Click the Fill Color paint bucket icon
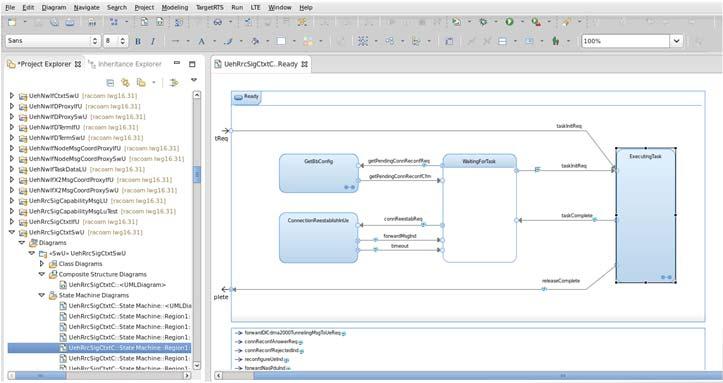Screen dimensions: 723x383 [x=255, y=41]
